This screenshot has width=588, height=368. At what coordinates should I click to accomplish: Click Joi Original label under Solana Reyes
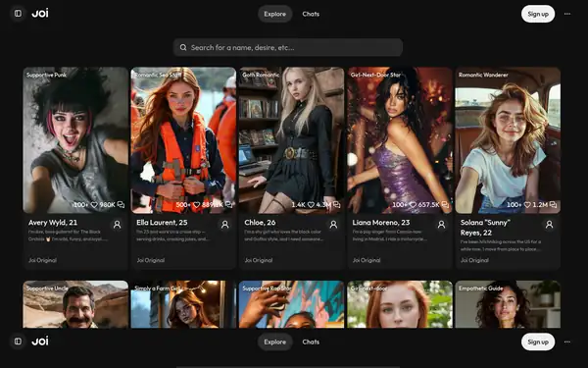pos(474,260)
